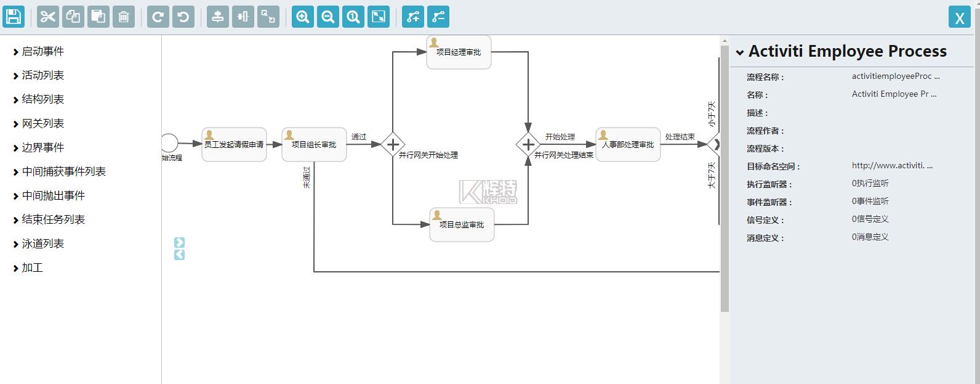Add a bend-point to the sequence flow

413,17
